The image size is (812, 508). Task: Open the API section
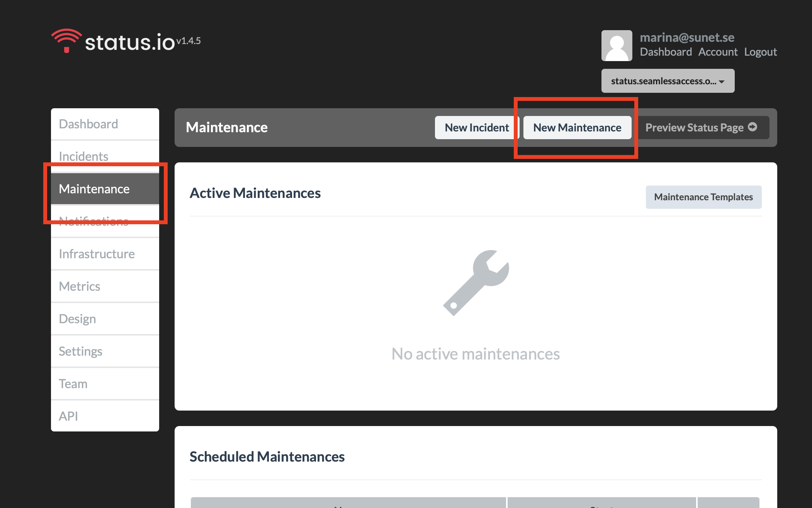coord(105,416)
